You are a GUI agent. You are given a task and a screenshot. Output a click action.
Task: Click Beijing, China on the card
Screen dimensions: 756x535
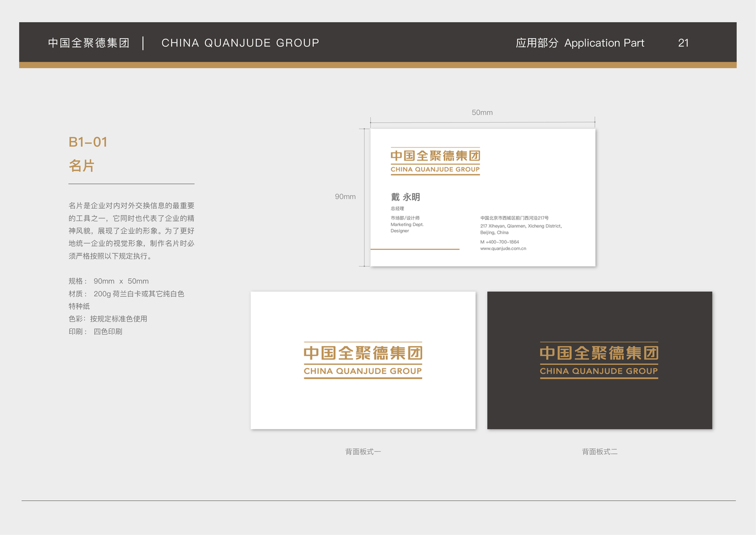tap(494, 233)
